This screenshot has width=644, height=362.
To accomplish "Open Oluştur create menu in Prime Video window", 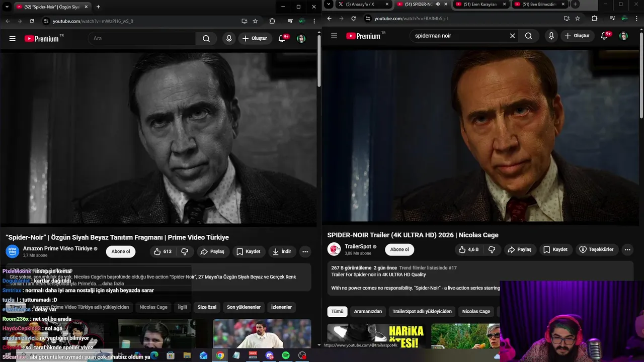I will [x=254, y=38].
